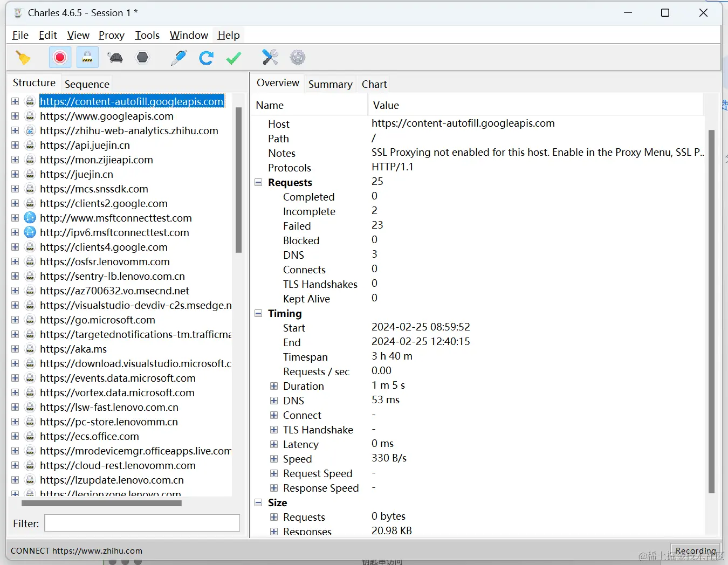Click the padlock icon beside https://www.googleapis.com
This screenshot has height=565, width=728.
click(30, 116)
